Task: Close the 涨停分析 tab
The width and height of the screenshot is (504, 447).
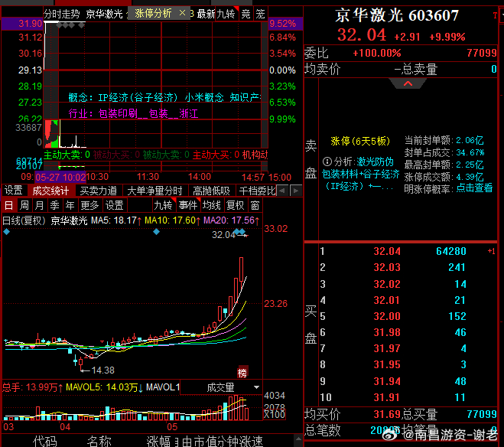Action: 182,13
